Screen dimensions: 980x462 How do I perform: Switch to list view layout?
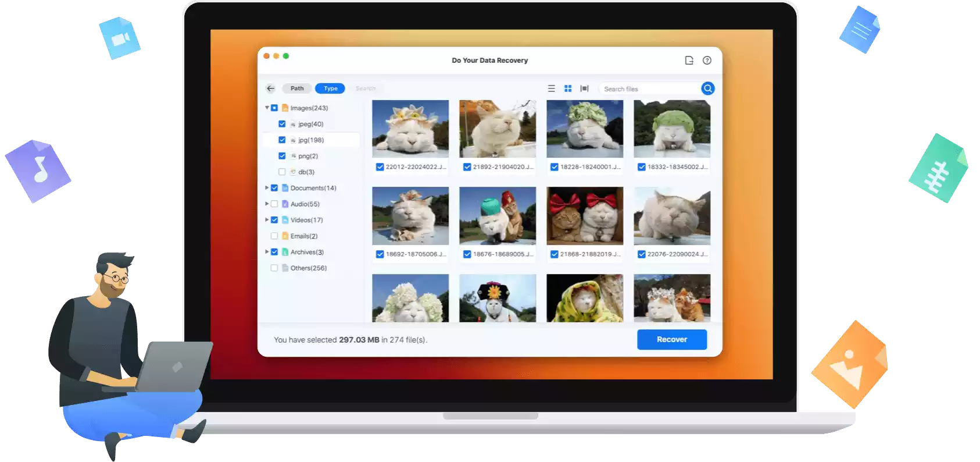pyautogui.click(x=551, y=88)
